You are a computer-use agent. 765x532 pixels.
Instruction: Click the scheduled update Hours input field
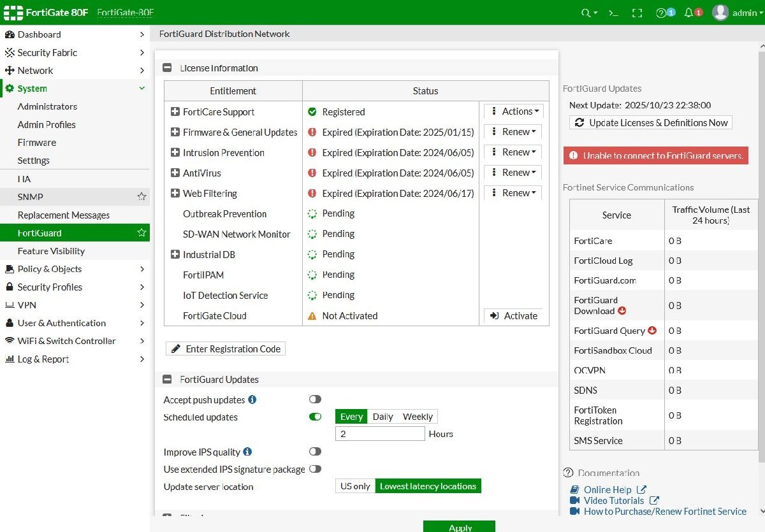tap(380, 434)
